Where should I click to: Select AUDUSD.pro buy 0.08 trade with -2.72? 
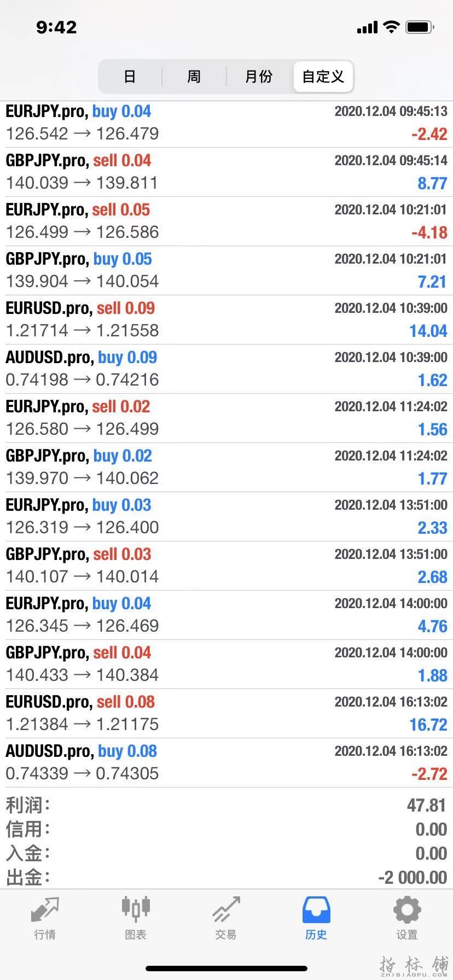(226, 763)
